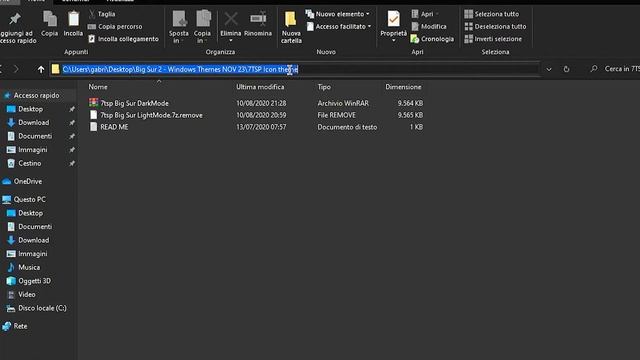Expand address bar history dropdown
Image resolution: width=640 pixels, height=360 pixels.
pyautogui.click(x=549, y=69)
